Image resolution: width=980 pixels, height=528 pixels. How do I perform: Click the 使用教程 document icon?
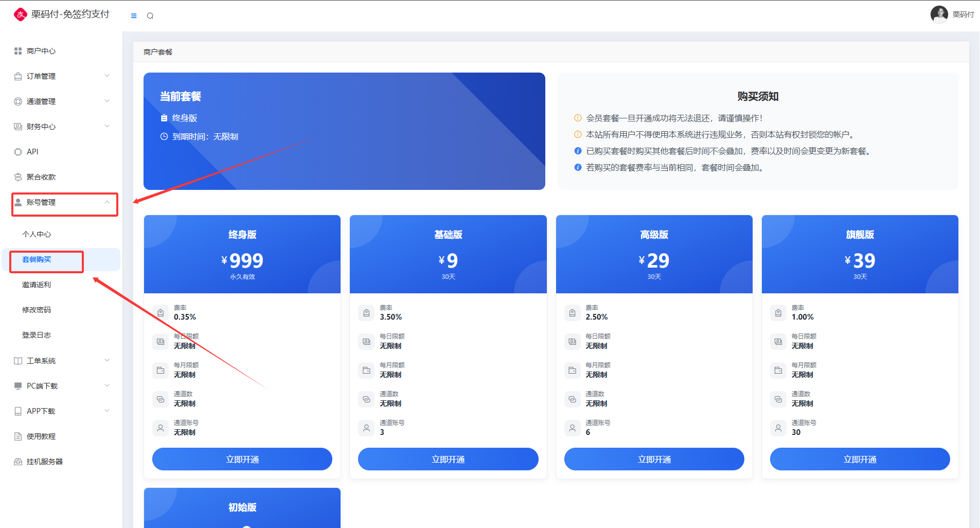[x=18, y=436]
